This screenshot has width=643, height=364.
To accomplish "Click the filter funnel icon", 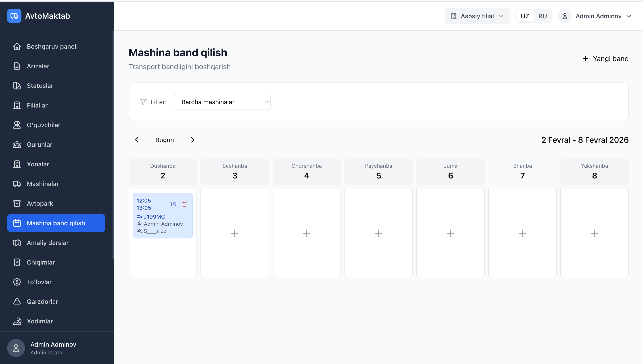I will click(143, 102).
